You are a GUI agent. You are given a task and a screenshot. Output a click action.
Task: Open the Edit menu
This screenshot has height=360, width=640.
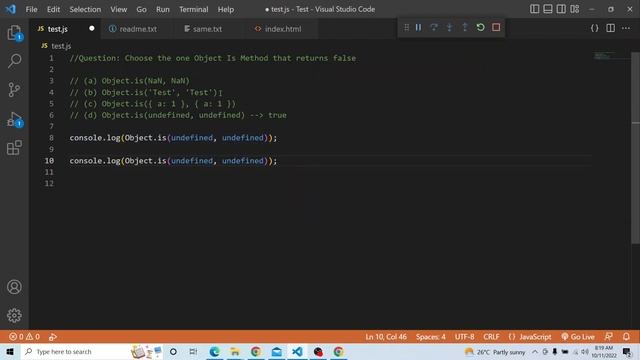point(53,9)
